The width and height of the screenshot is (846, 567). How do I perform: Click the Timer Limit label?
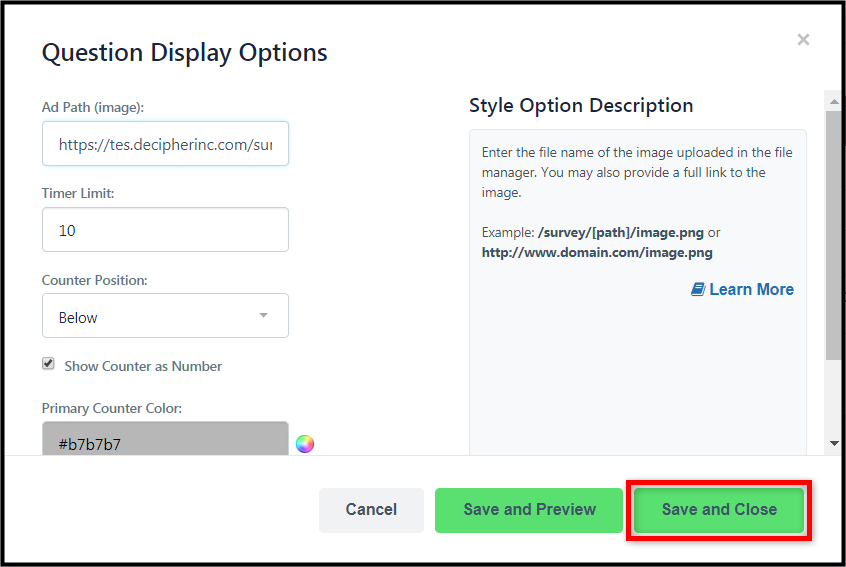78,193
